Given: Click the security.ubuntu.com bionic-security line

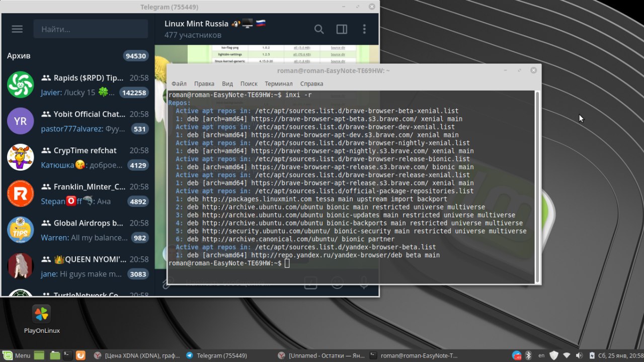Looking at the screenshot, I should click(351, 231).
